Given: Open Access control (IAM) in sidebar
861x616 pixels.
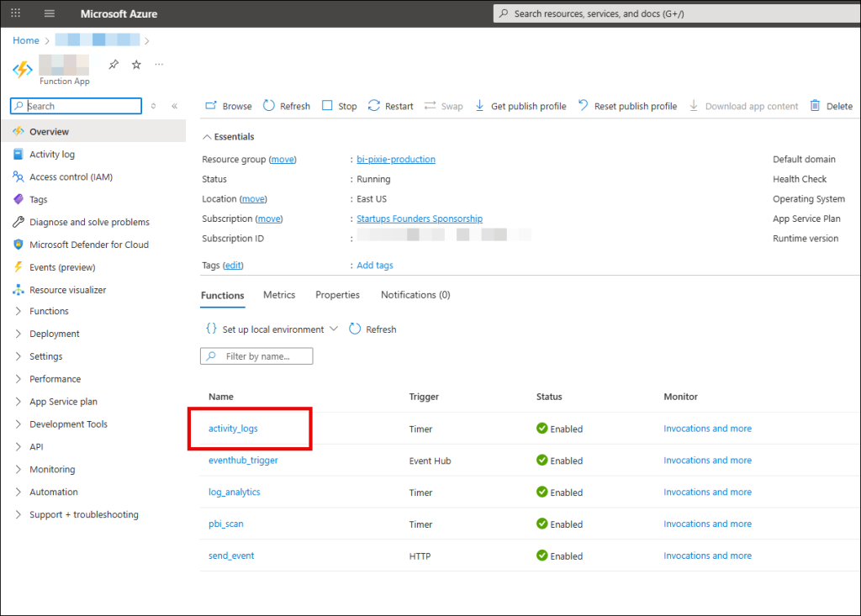Looking at the screenshot, I should (71, 177).
